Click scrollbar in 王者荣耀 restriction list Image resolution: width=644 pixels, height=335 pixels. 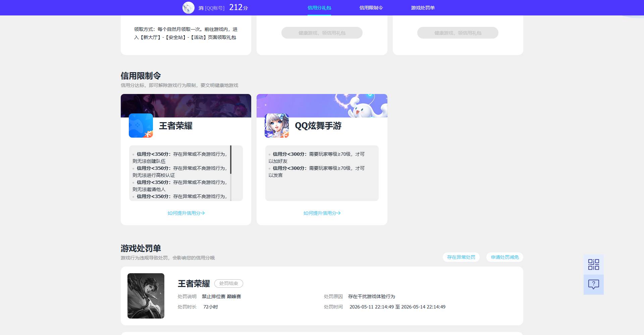click(231, 160)
